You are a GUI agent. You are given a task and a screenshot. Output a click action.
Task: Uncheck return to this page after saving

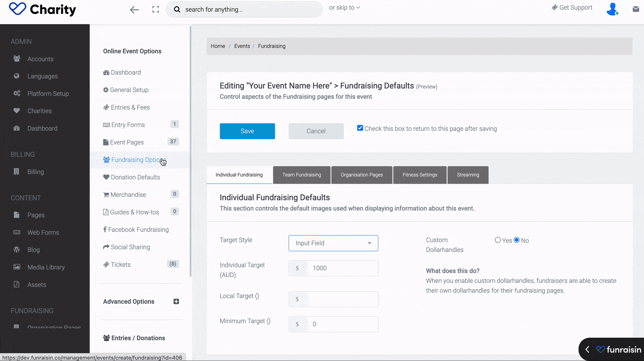pos(360,128)
